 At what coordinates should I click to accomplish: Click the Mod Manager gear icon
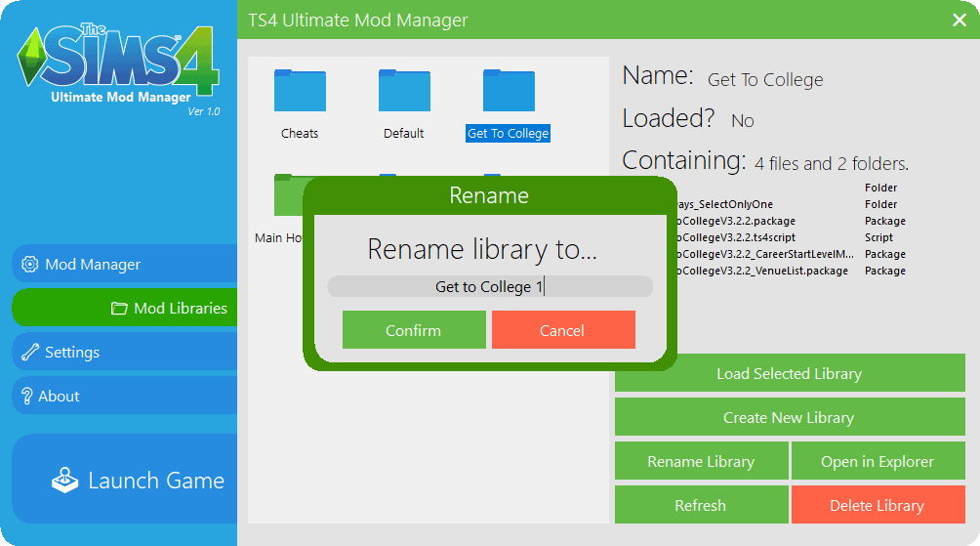coord(30,265)
